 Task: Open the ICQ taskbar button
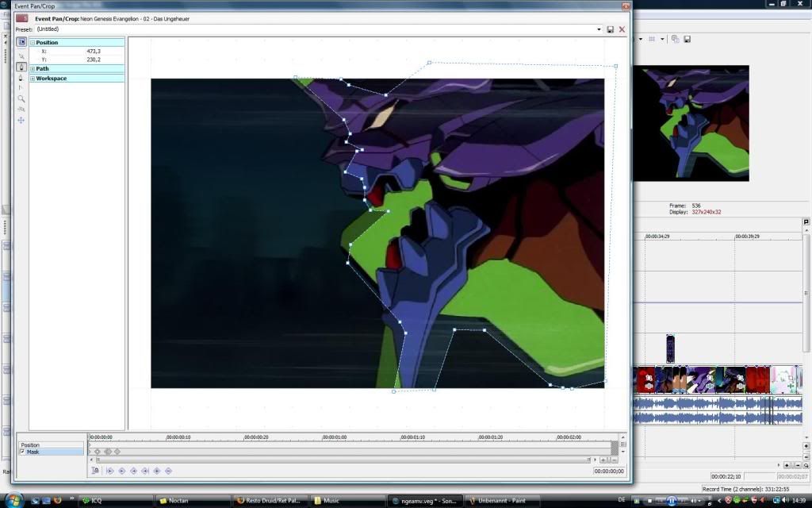point(115,501)
